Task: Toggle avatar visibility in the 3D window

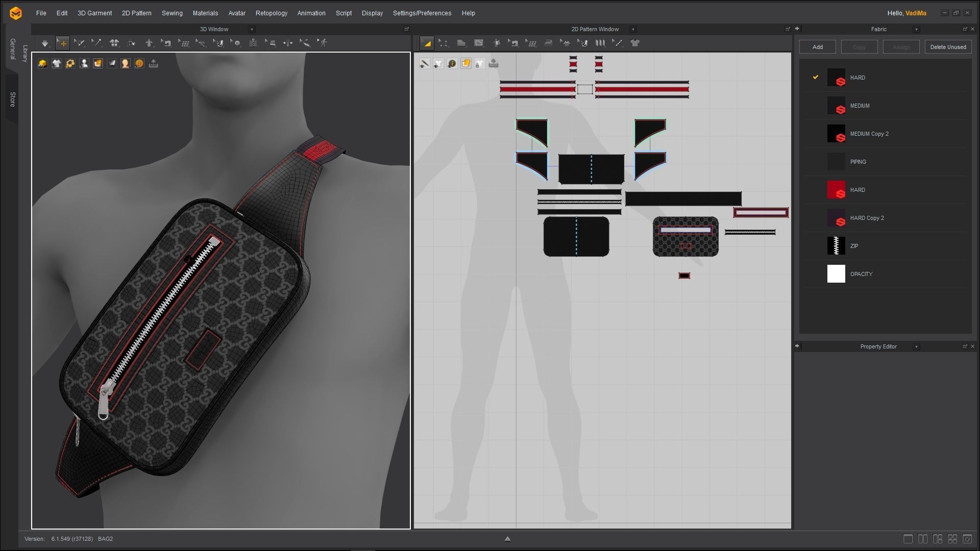Action: tap(84, 63)
